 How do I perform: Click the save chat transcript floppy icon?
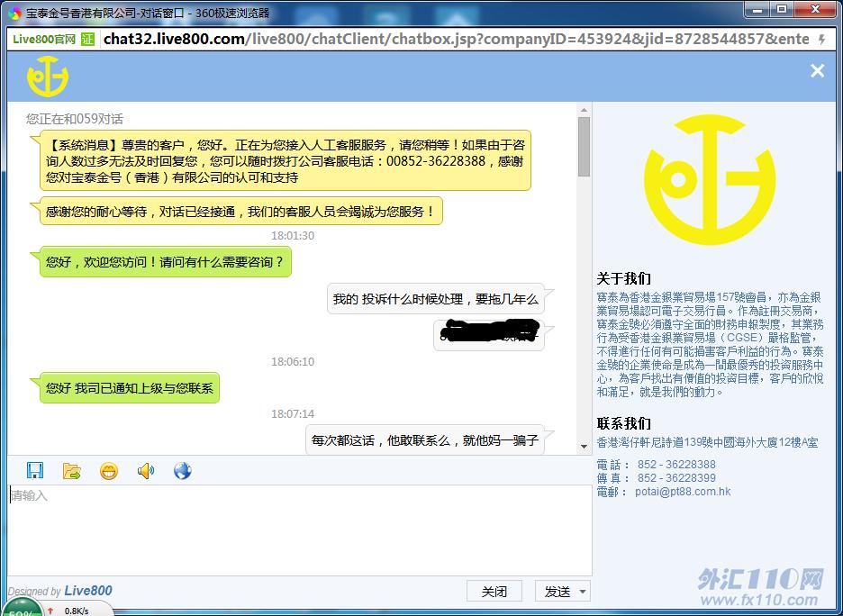35,471
